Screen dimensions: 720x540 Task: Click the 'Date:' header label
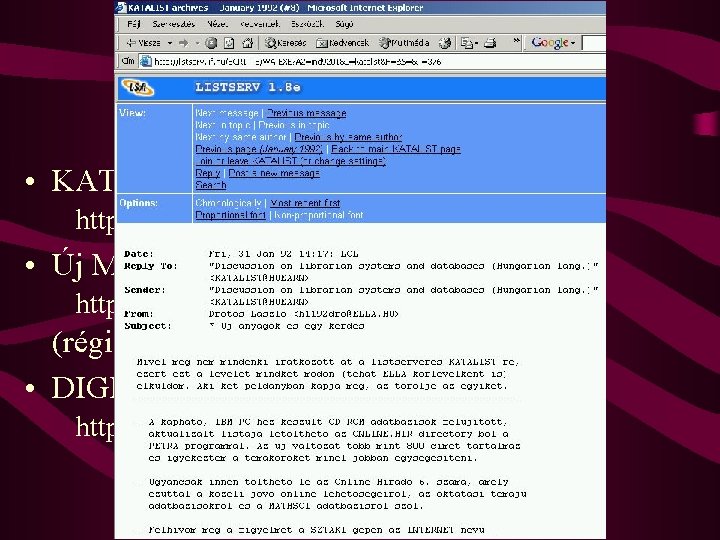pyautogui.click(x=139, y=254)
